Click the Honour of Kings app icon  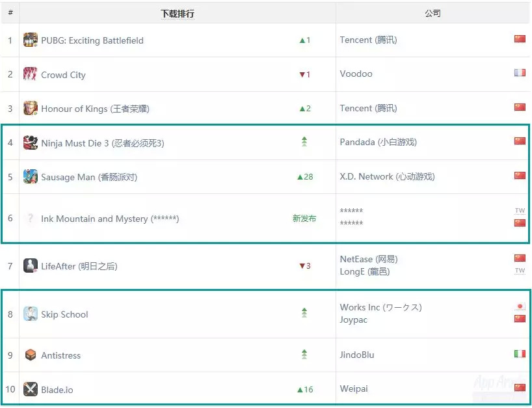pos(31,109)
